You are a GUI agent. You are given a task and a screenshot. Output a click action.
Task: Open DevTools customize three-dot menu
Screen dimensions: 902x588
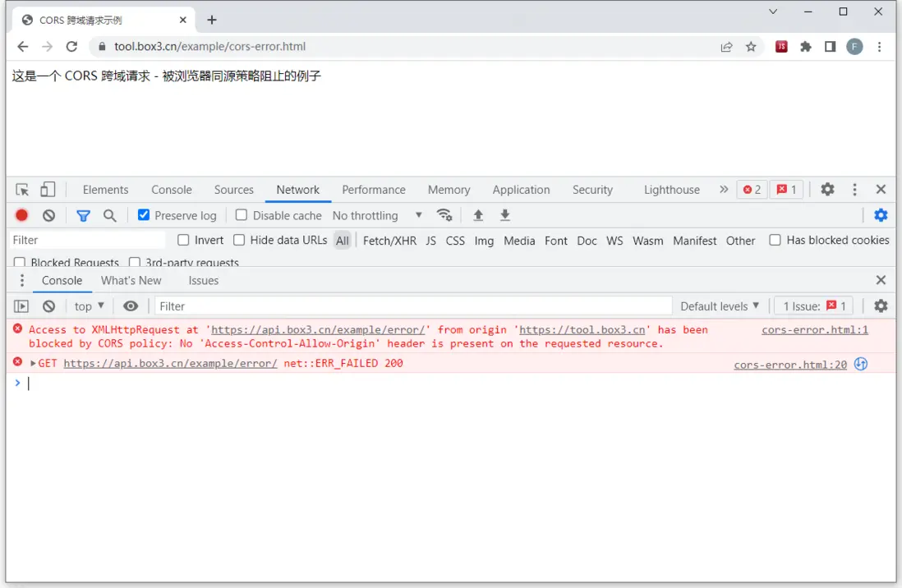click(854, 189)
